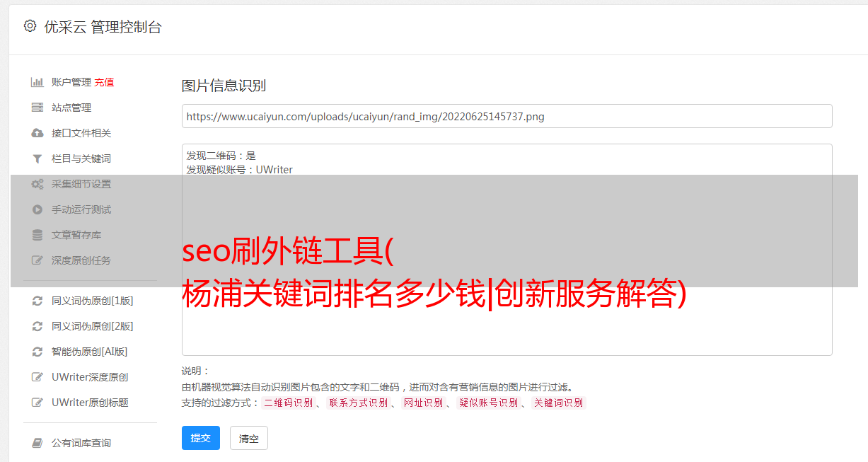The height and width of the screenshot is (462, 868).
Task: Click the funnel icon for 栏目与关键词
Action: [x=37, y=158]
